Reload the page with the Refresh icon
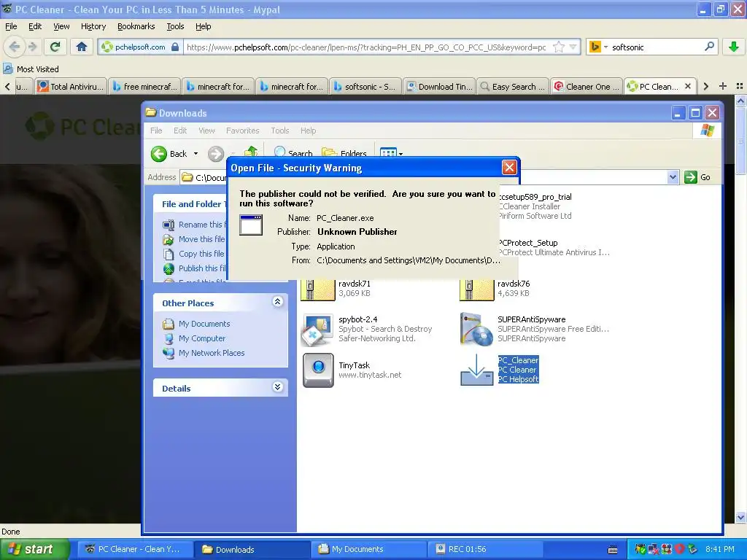 pyautogui.click(x=55, y=47)
